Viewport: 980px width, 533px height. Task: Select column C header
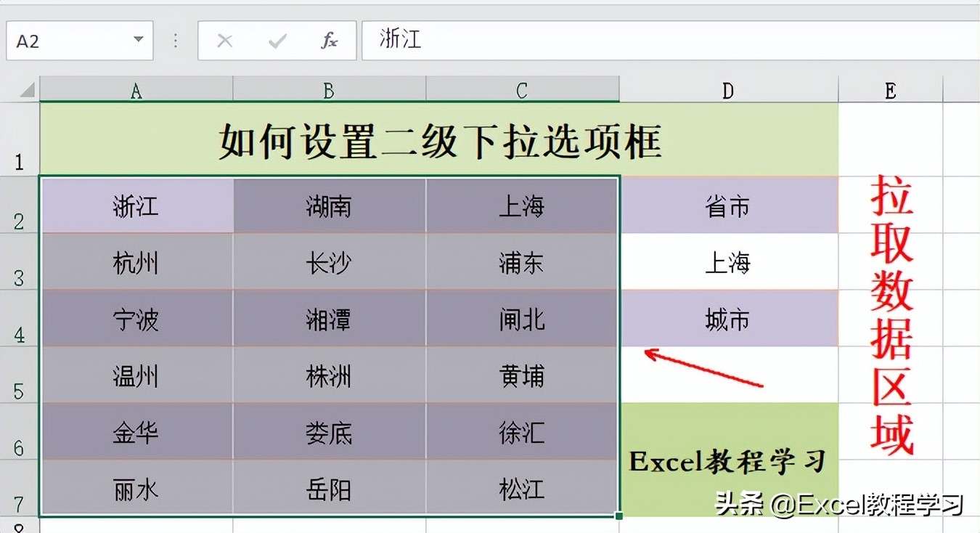tap(522, 89)
